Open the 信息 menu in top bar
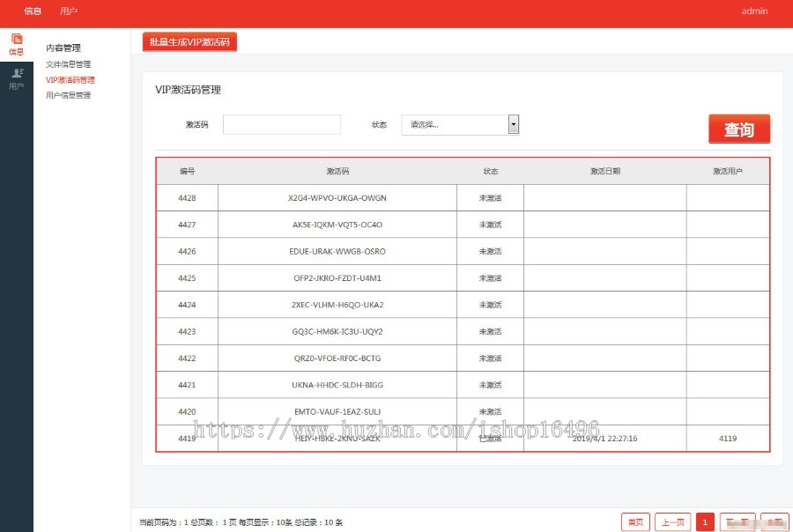The image size is (793, 532). tap(31, 11)
